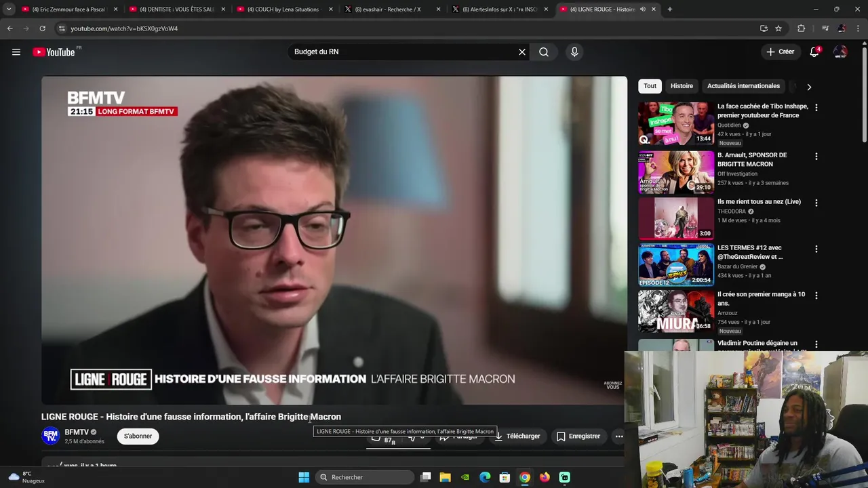This screenshot has height=488, width=868.
Task: Show more filter chips with the right chevron
Action: [x=809, y=87]
